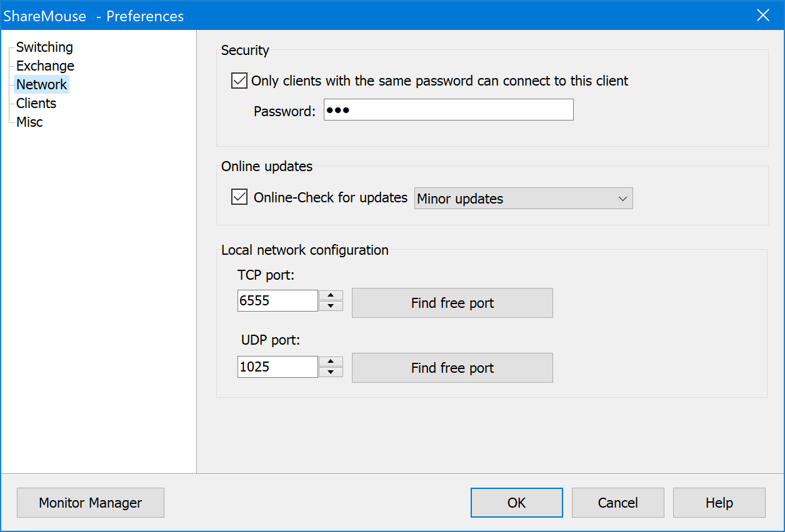Toggle same password client restriction checkbox
Image resolution: width=785 pixels, height=532 pixels.
239,81
